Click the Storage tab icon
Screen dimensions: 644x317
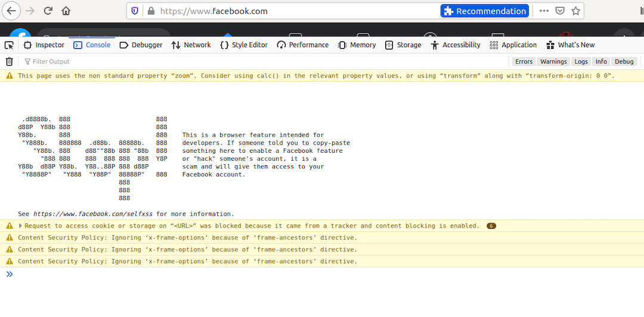[389, 45]
